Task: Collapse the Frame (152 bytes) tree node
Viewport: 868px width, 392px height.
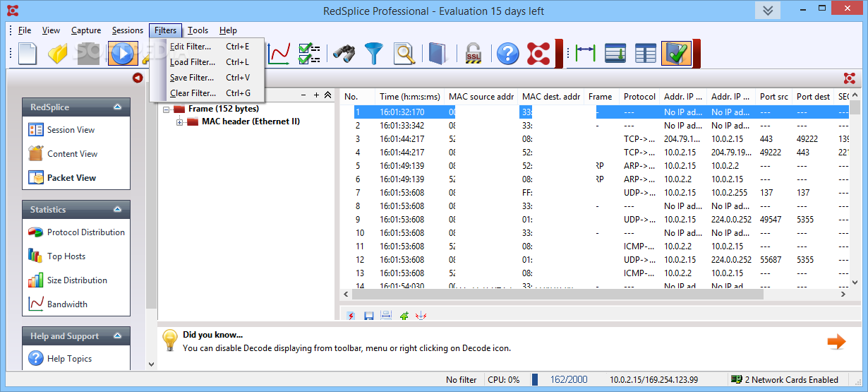Action: coord(167,109)
